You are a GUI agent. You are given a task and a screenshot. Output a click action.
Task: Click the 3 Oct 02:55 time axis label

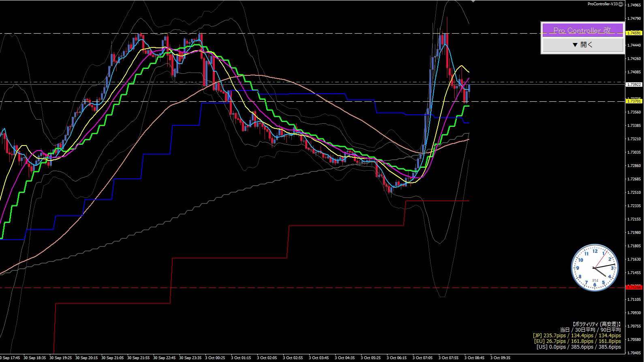pyautogui.click(x=293, y=358)
